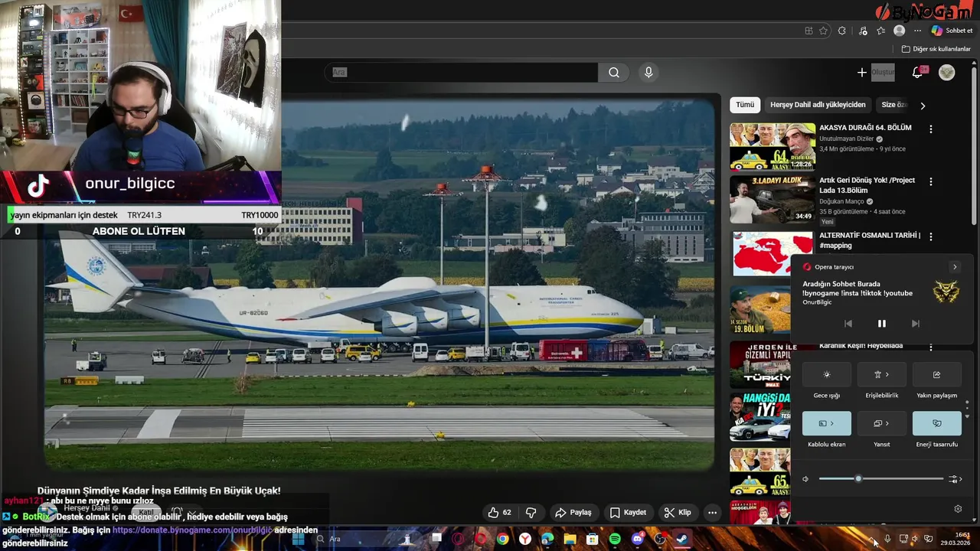The width and height of the screenshot is (980, 551).
Task: Click the Klip clip button
Action: coord(678,513)
